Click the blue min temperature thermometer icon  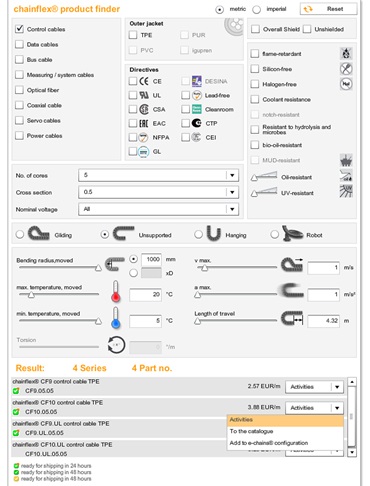(116, 318)
